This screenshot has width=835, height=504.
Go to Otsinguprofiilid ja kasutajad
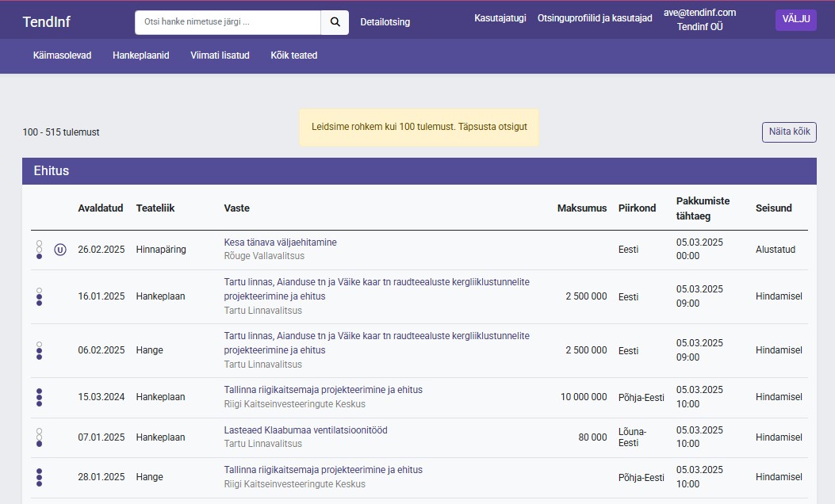pos(595,18)
